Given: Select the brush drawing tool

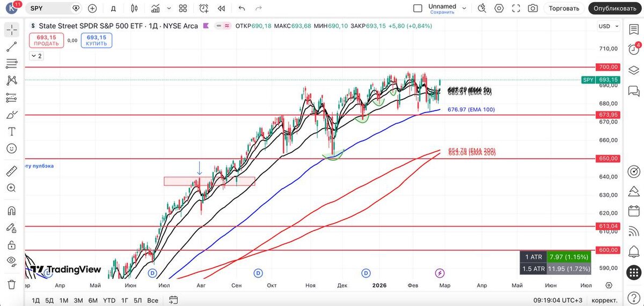Looking at the screenshot, I should pos(12,115).
